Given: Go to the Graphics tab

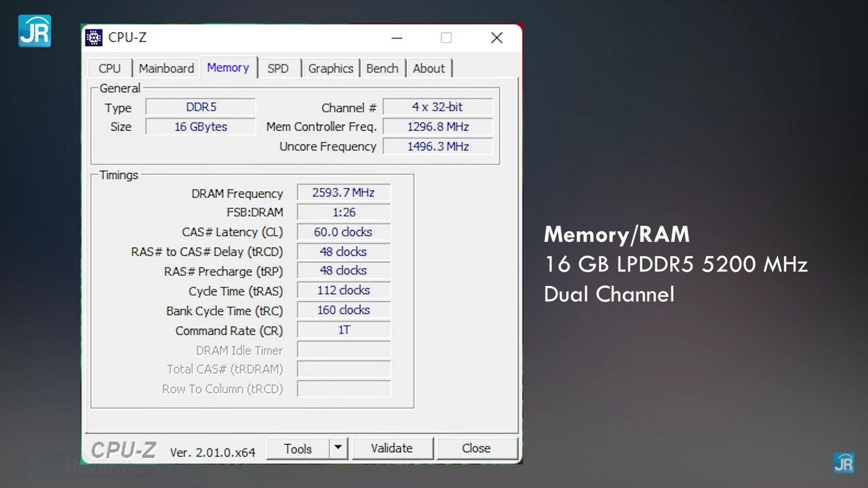Looking at the screenshot, I should coord(330,68).
